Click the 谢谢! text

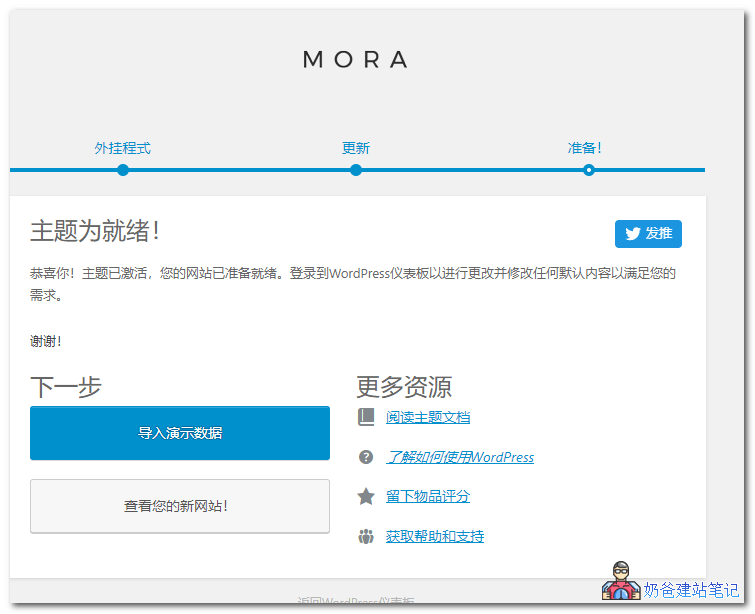[x=46, y=341]
